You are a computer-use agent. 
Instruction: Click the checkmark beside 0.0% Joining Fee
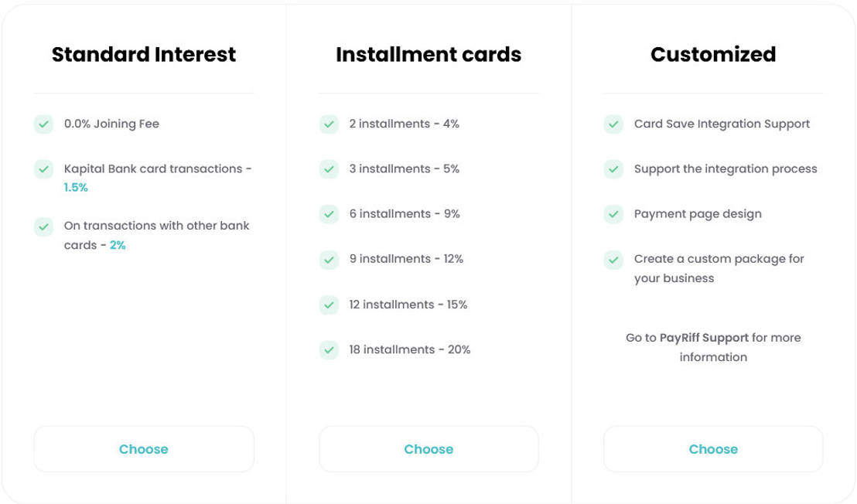click(x=43, y=124)
